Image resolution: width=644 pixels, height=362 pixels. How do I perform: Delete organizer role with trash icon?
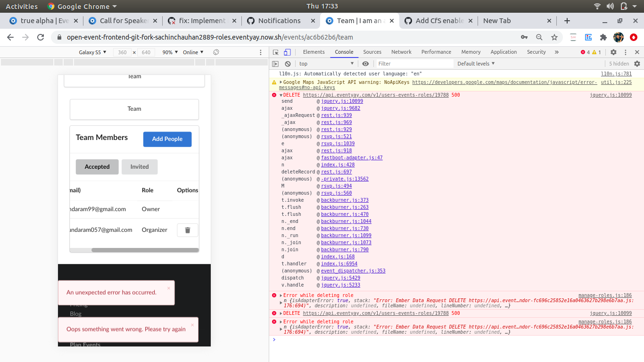[187, 230]
